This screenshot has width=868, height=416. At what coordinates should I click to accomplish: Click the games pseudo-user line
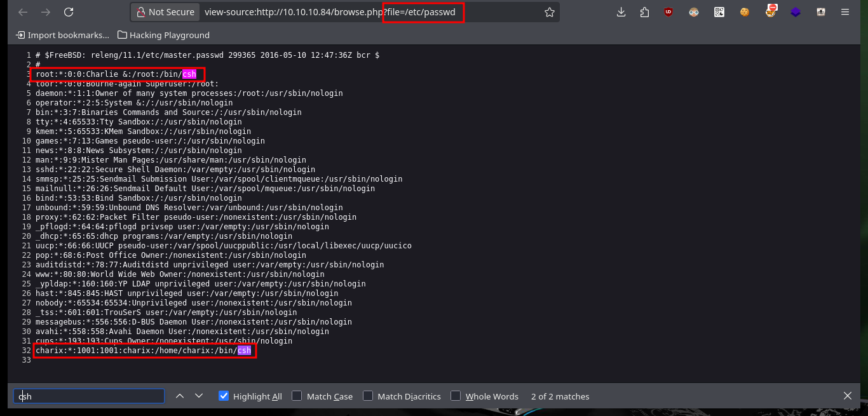[150, 141]
